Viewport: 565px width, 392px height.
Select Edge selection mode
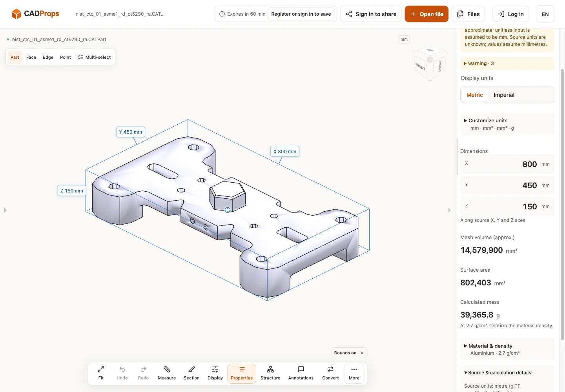(48, 57)
